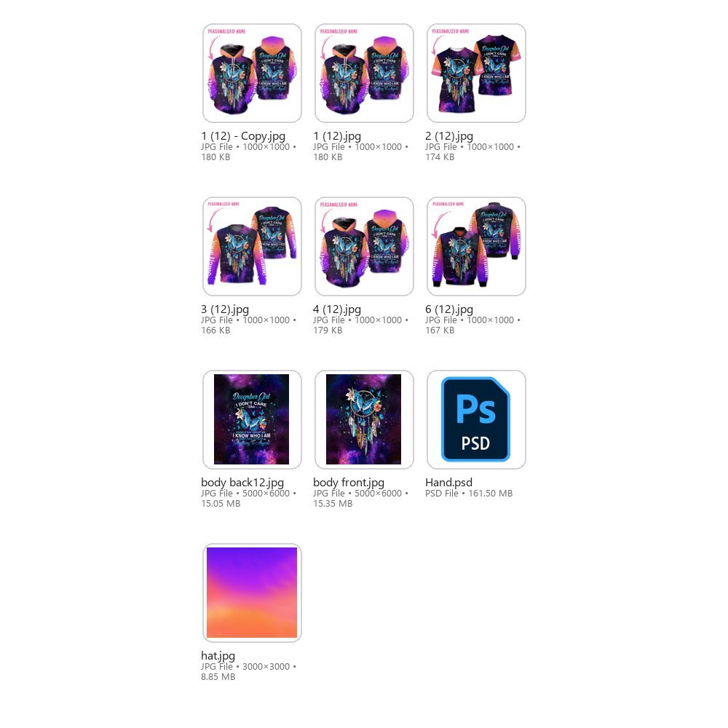Click the '2 (12).jpg' file name text

point(449,136)
